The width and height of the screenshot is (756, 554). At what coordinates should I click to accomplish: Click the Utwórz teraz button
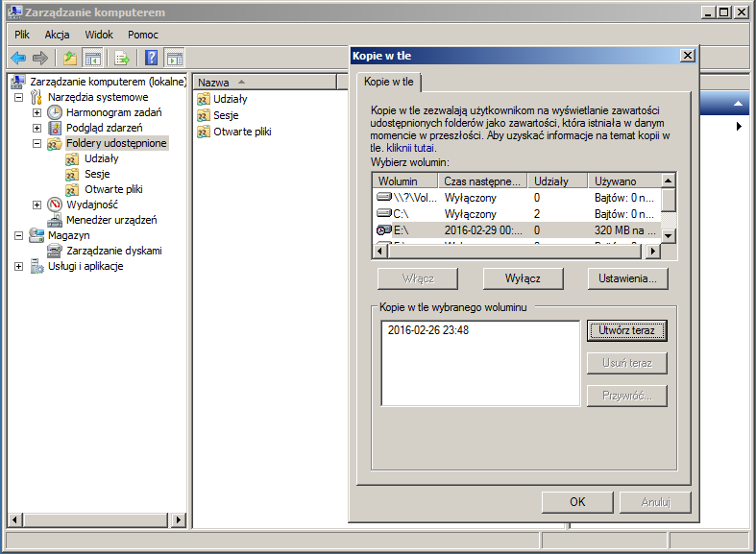[x=626, y=330]
